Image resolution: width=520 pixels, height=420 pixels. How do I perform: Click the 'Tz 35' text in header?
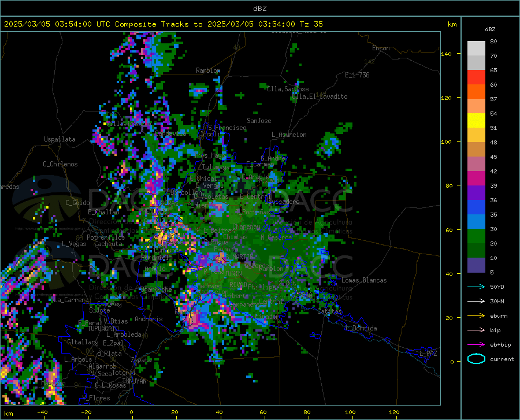[x=311, y=24]
